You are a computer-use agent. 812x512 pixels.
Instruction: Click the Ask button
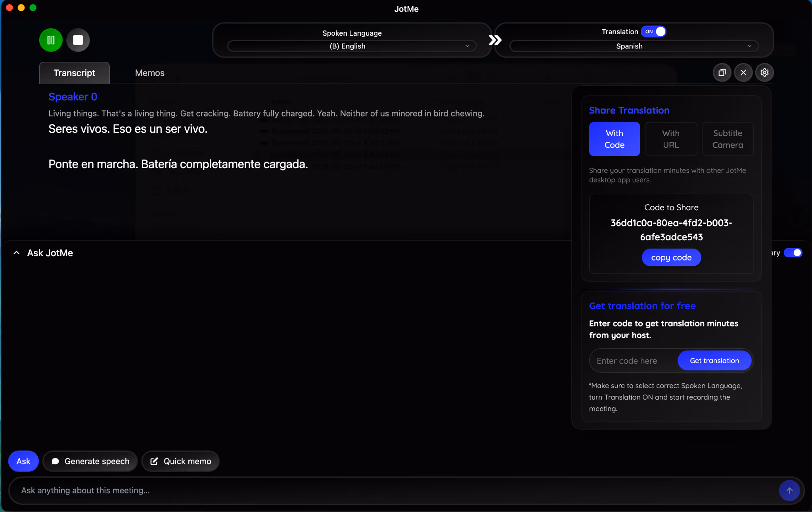pyautogui.click(x=23, y=461)
